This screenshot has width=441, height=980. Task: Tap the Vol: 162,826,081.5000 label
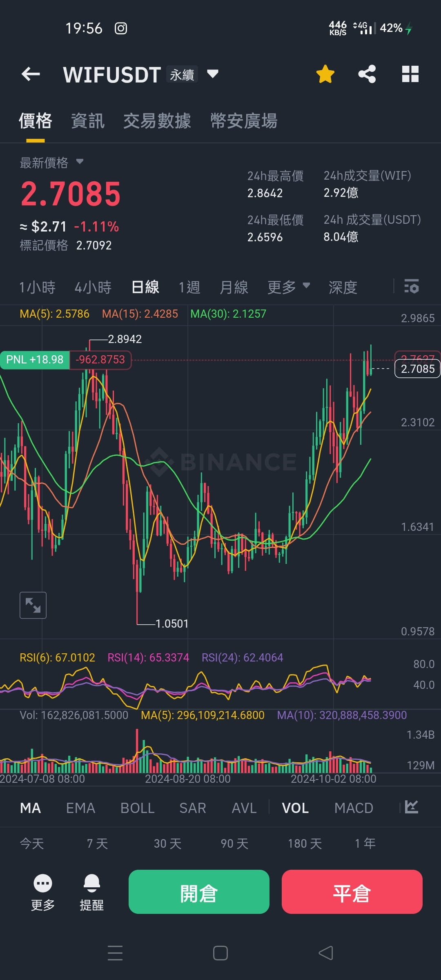[x=74, y=715]
